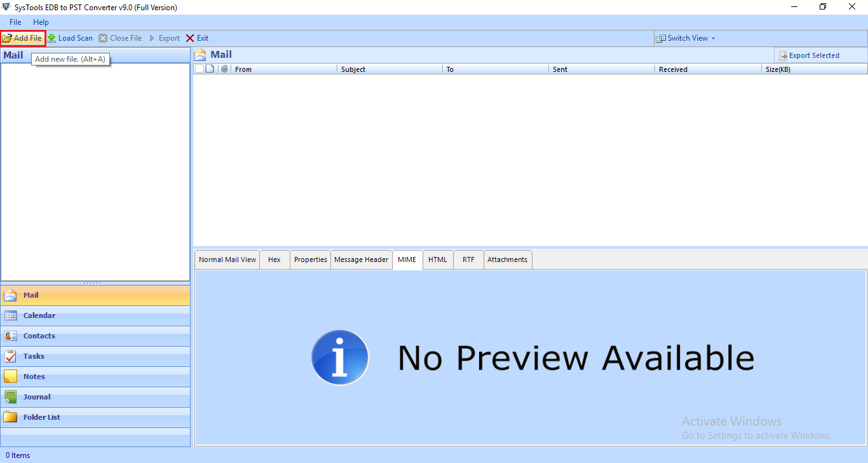The height and width of the screenshot is (463, 868).
Task: Sort by Sent column header
Action: tap(602, 69)
